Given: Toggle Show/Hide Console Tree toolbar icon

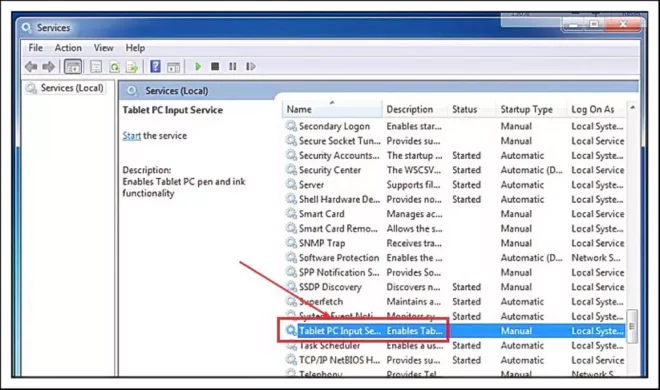Looking at the screenshot, I should [73, 66].
